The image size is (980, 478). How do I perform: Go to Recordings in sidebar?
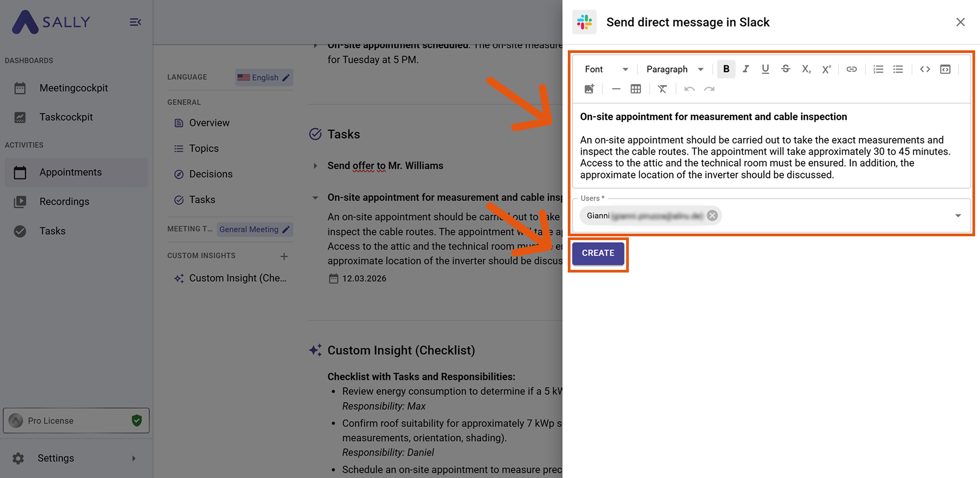pos(64,202)
